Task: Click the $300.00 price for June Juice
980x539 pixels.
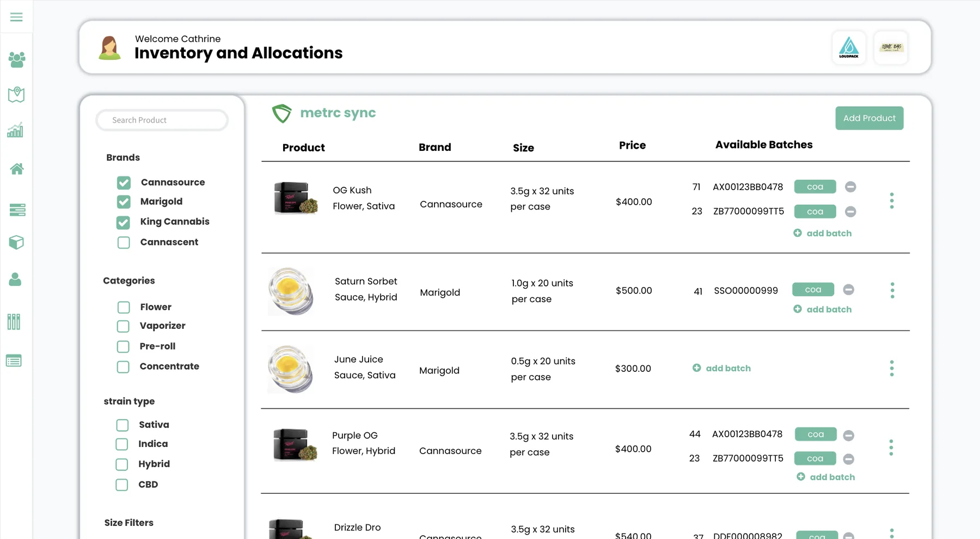Action: (x=633, y=369)
